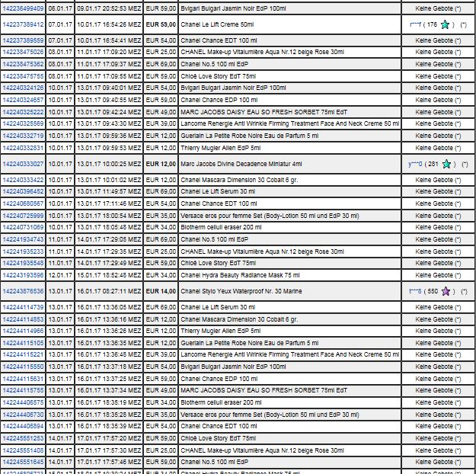Open bidder profile t***8

415,291
